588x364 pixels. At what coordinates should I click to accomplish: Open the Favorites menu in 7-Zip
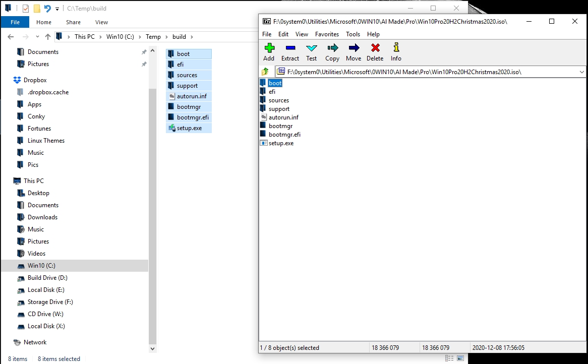pyautogui.click(x=327, y=34)
